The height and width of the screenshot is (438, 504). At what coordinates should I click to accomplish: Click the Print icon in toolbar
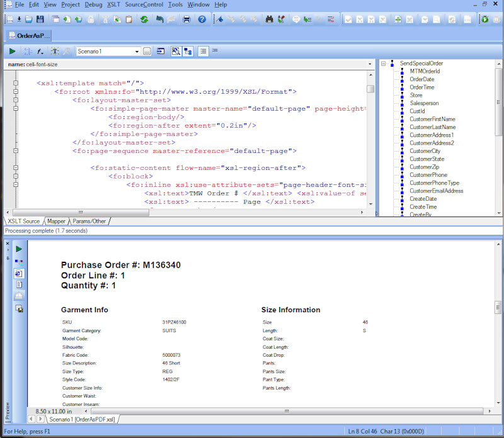(x=186, y=20)
